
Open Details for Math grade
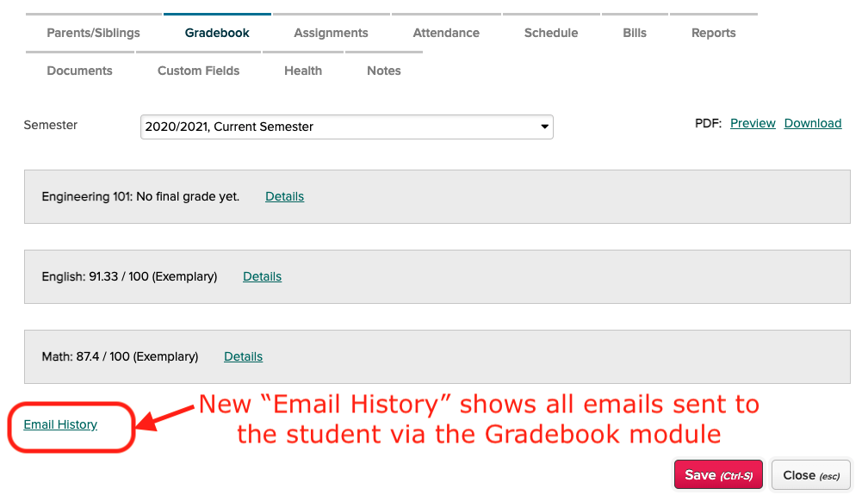point(243,356)
